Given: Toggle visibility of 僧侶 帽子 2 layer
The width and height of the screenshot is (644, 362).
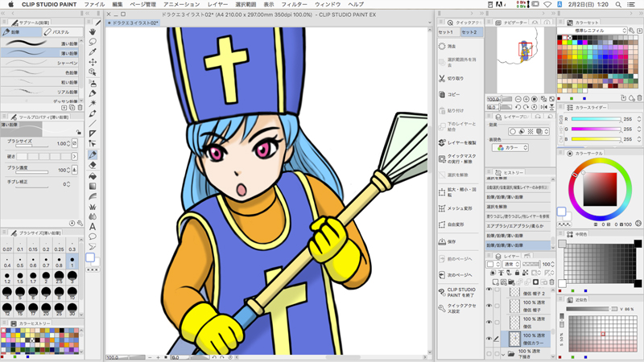Looking at the screenshot, I should pos(489,290).
